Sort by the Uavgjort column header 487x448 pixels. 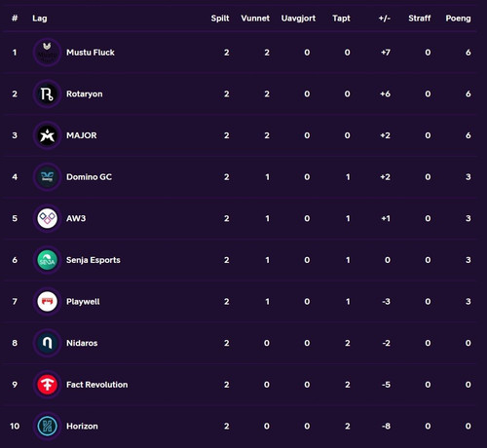[298, 19]
